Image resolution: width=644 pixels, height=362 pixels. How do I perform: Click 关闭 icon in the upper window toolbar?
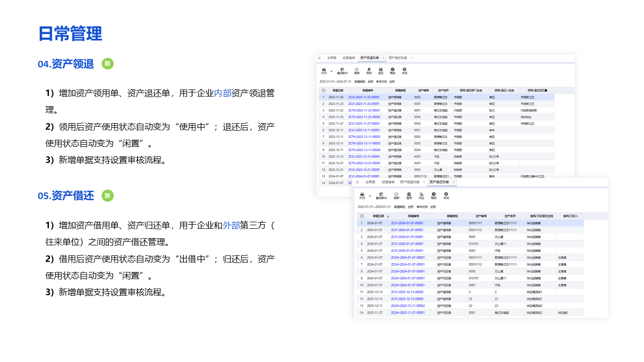[x=405, y=70]
